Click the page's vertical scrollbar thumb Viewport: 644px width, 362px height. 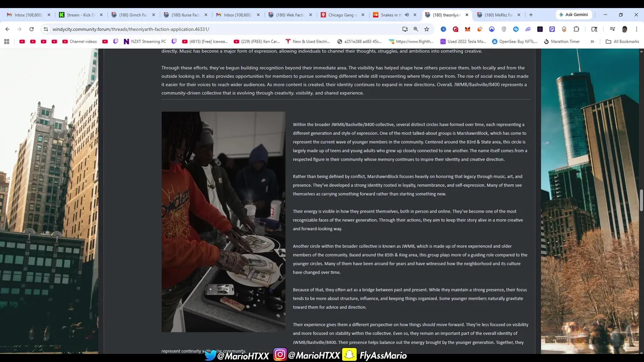tap(641, 202)
